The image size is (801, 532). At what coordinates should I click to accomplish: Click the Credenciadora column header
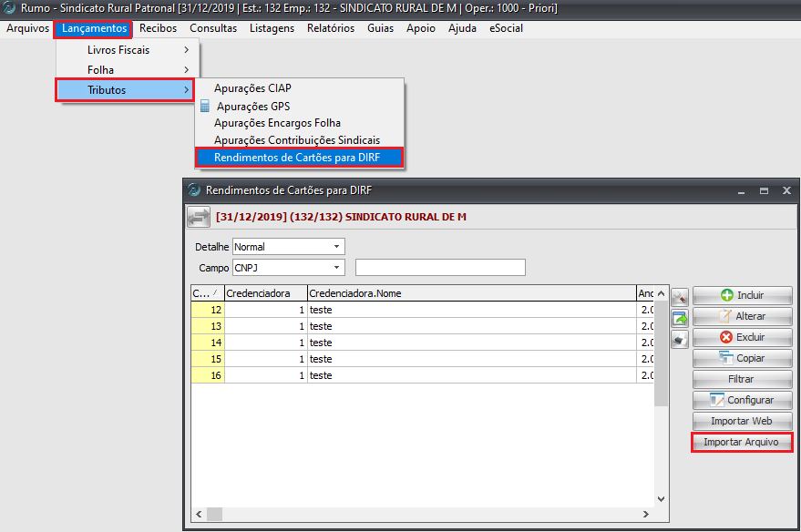pos(266,293)
